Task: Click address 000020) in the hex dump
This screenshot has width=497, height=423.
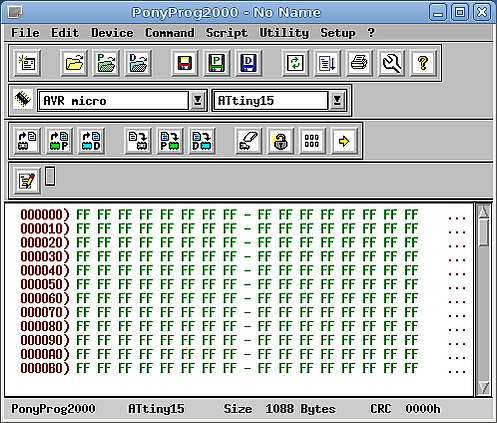Action: pos(45,243)
